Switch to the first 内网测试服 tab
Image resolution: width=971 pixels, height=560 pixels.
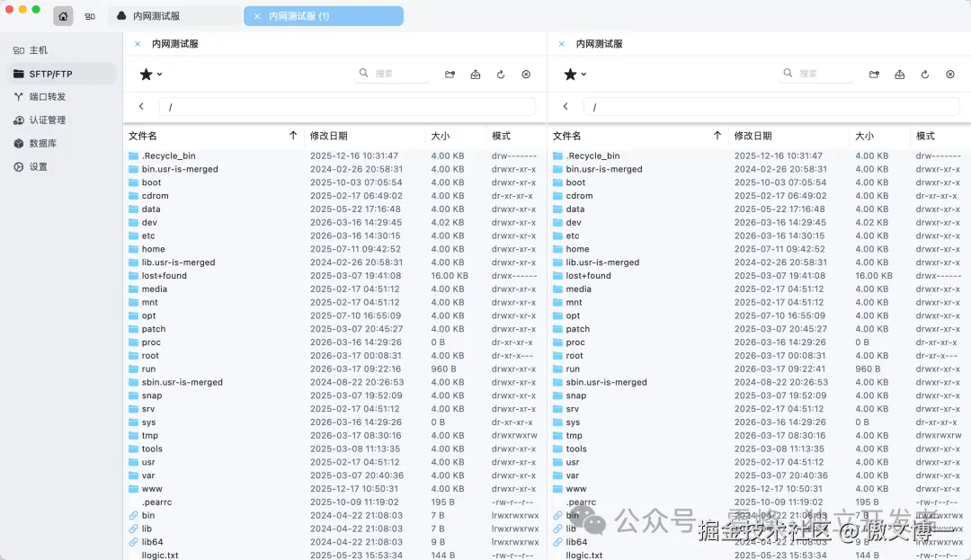[x=174, y=16]
